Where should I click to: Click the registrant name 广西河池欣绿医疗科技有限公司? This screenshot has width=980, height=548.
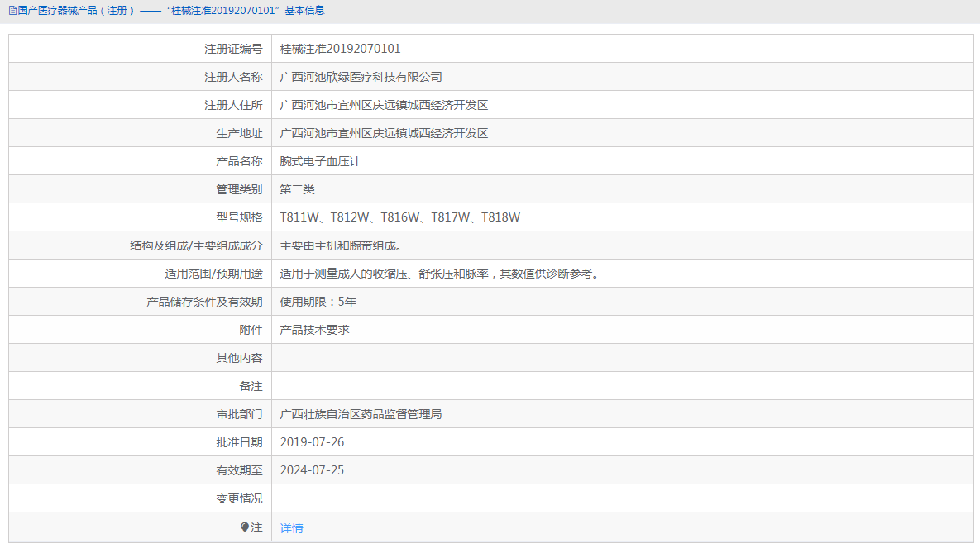click(361, 77)
